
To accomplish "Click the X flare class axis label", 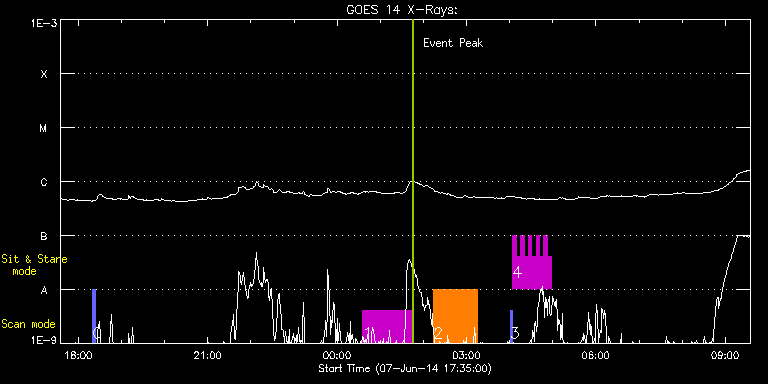I will click(44, 74).
